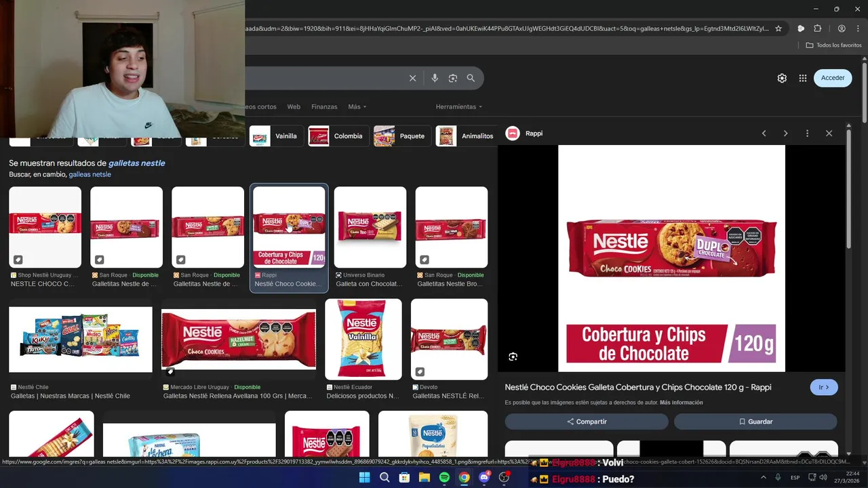
Task: Open Nestlé Ecuador Vainilla thumbnail
Action: pos(363,339)
